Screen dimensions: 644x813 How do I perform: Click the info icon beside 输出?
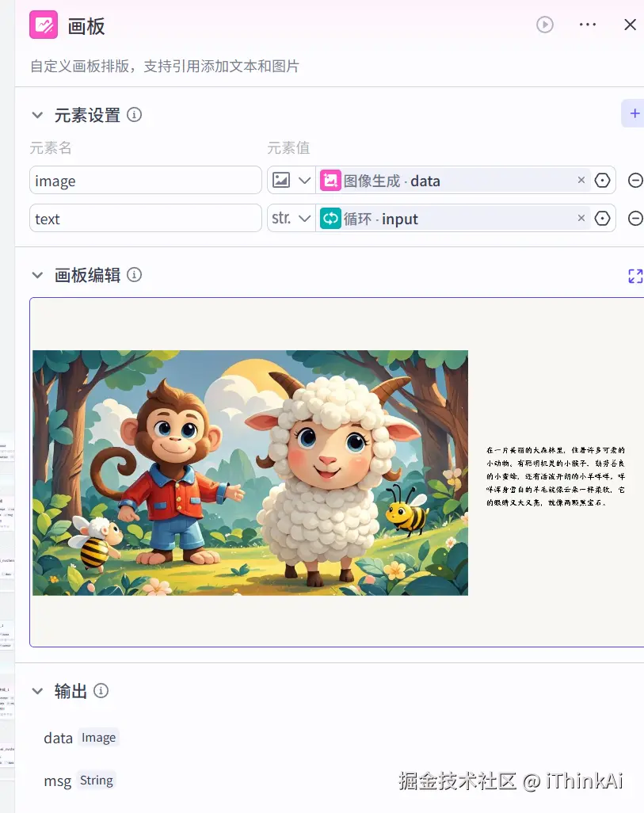(101, 690)
